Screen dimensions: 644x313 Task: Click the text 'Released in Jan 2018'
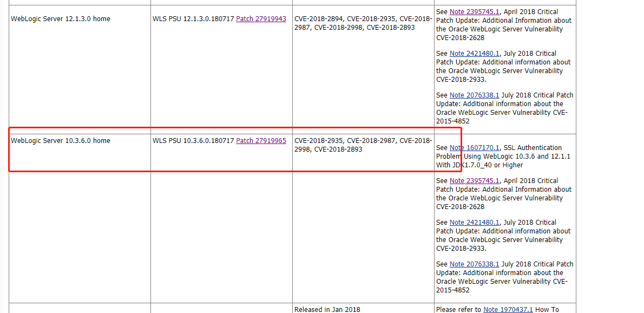pyautogui.click(x=327, y=309)
